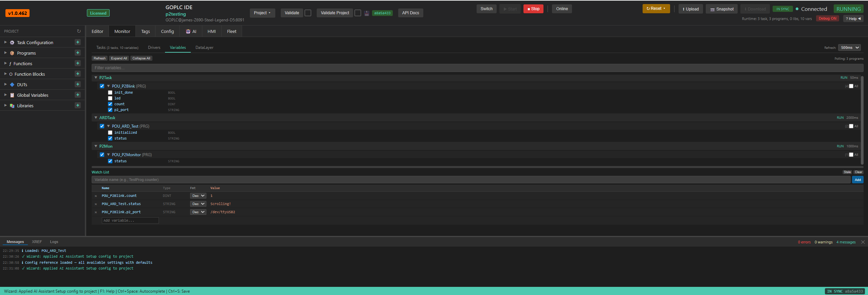This screenshot has width=868, height=295.
Task: Add a new Function Block with its plus icon
Action: tap(78, 74)
